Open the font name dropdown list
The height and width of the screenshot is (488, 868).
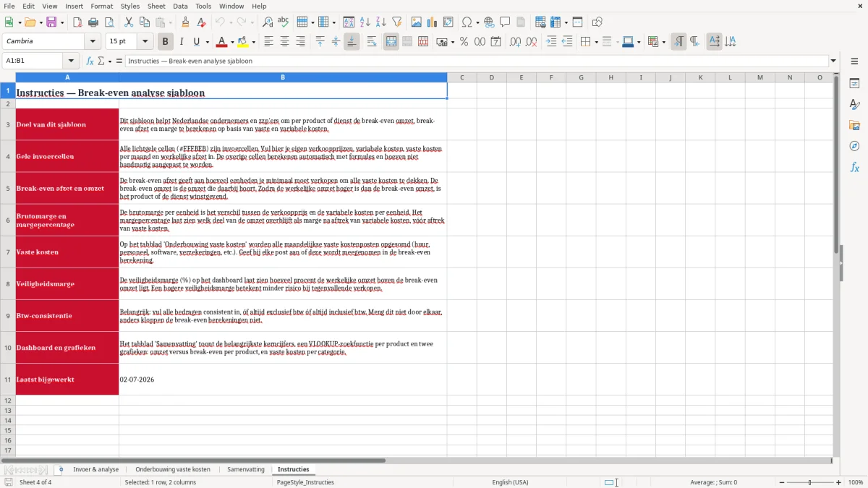(x=94, y=42)
